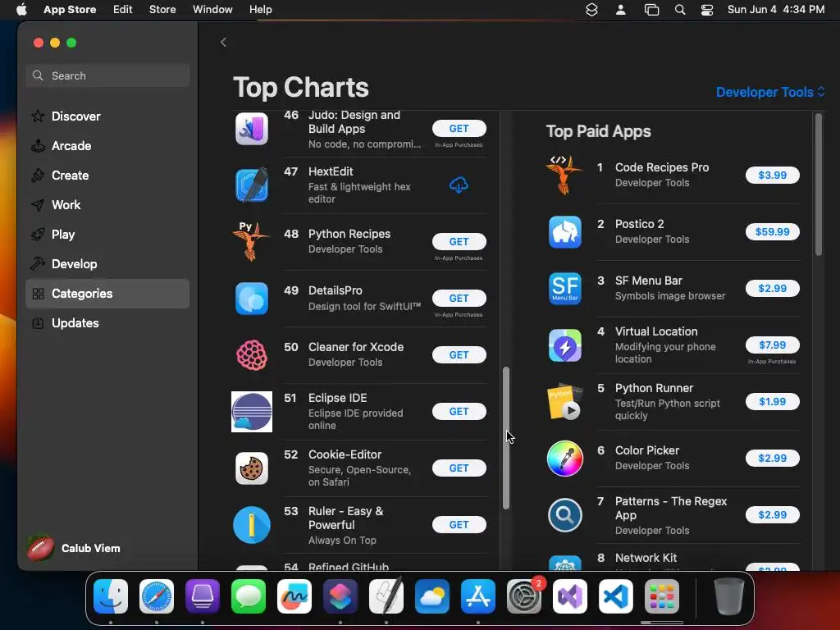
Task: Open the Postico 2 elephant icon
Action: click(x=565, y=232)
